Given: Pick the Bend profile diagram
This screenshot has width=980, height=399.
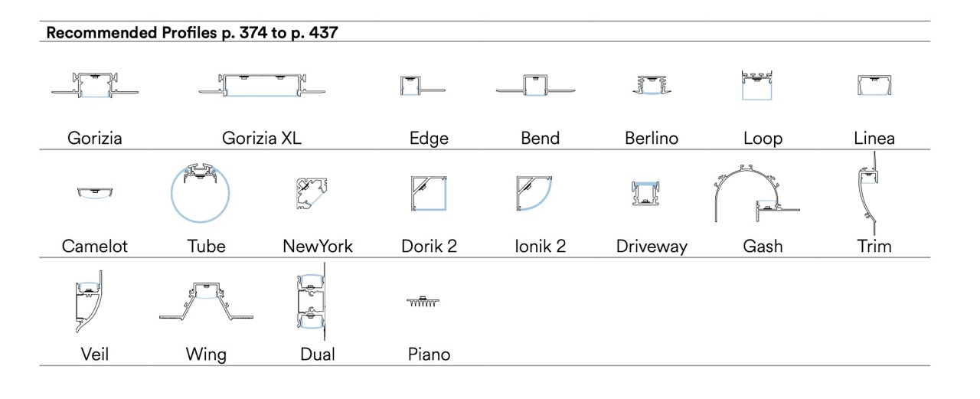Looking at the screenshot, I should coord(534,87).
